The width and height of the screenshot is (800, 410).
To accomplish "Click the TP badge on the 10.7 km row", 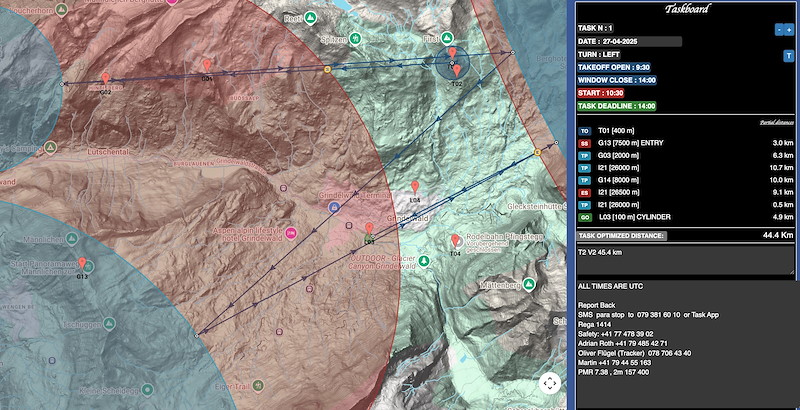I will click(585, 168).
